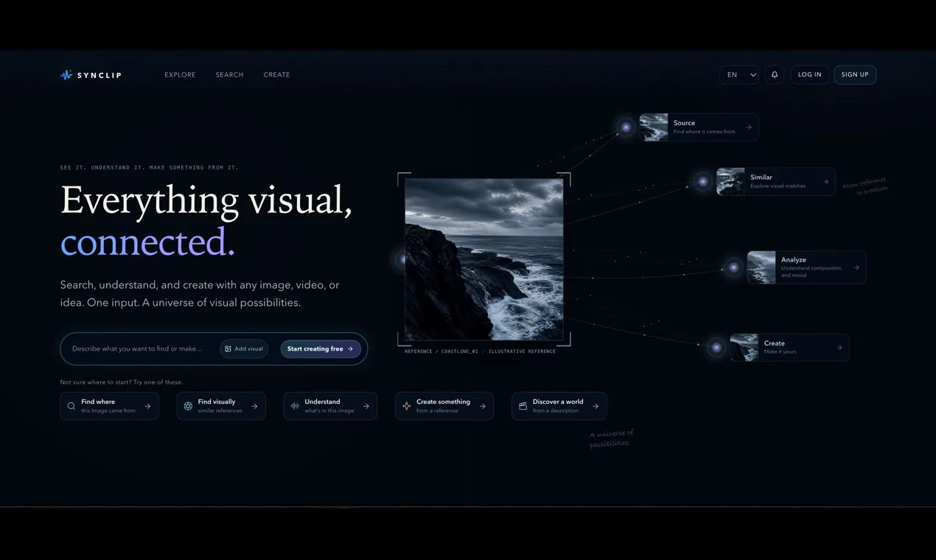Screen dimensions: 936x560
Task: Click the Add visual button
Action: coord(244,349)
